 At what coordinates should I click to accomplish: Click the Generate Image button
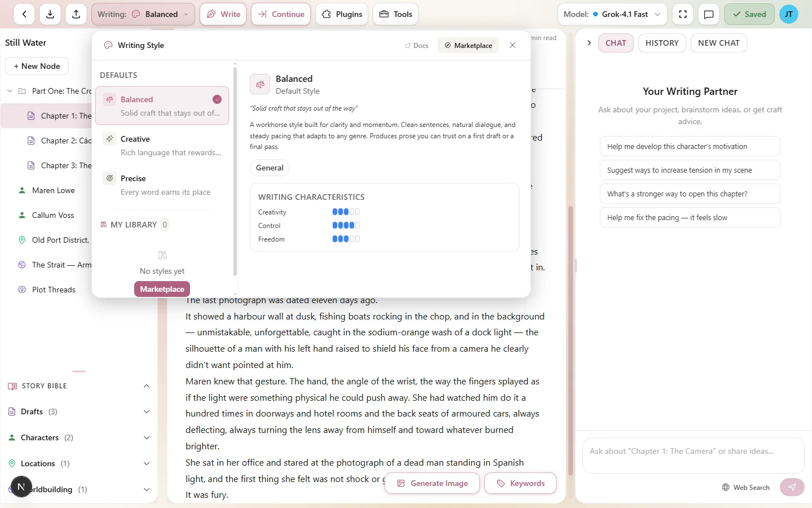point(432,483)
